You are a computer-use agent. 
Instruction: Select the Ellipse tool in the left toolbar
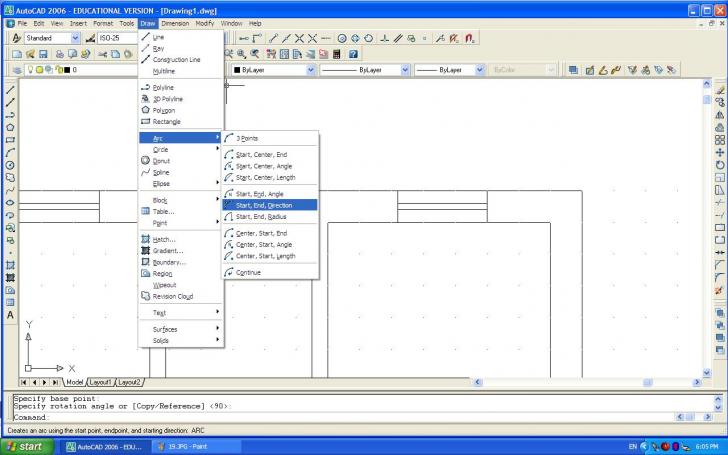10,202
